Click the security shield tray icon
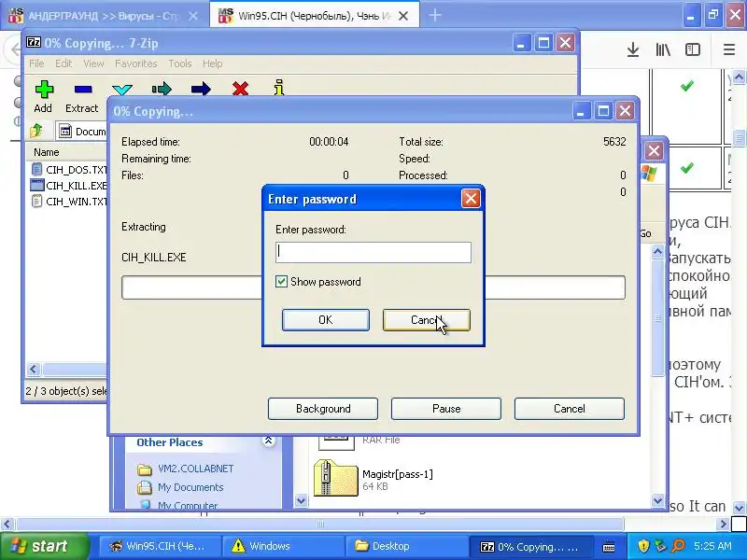 pyautogui.click(x=643, y=545)
